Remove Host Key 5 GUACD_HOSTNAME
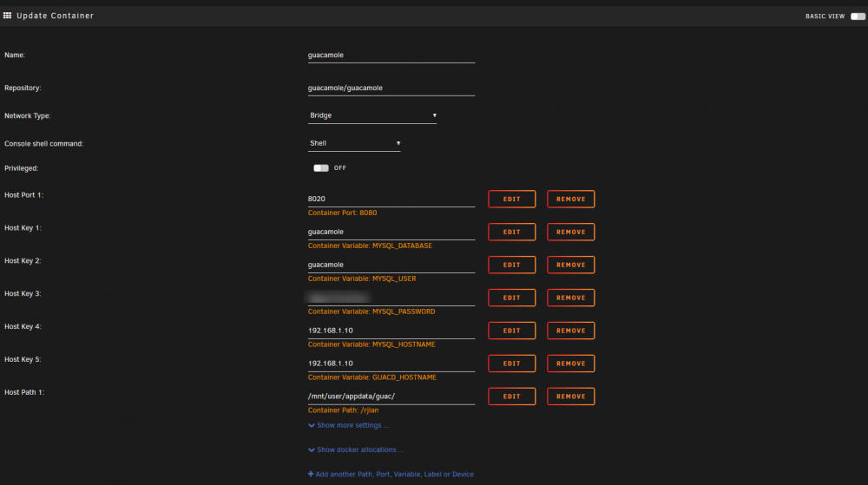868x485 pixels. pos(571,364)
